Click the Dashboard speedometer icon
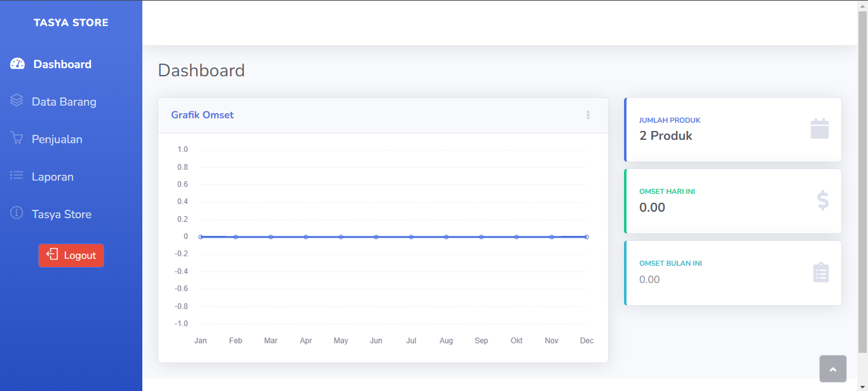Viewport: 868px width, 391px height. (17, 64)
